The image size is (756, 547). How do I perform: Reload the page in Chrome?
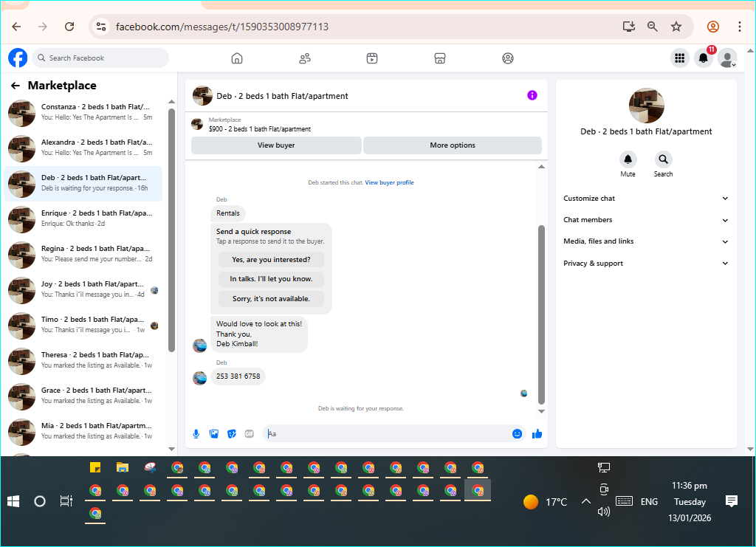tap(69, 27)
